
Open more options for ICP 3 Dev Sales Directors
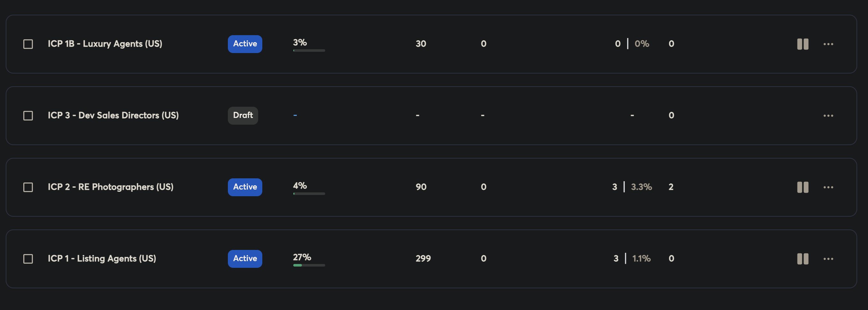828,116
